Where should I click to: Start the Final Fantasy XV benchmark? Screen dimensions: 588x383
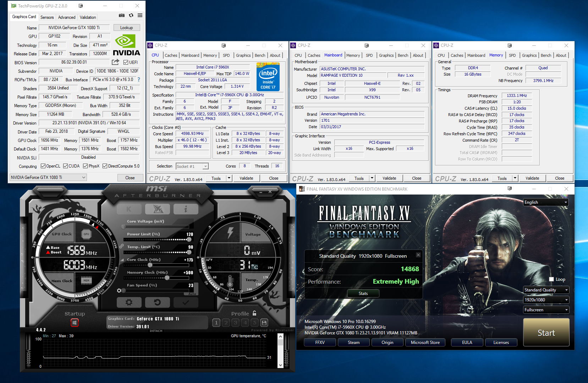tap(546, 333)
